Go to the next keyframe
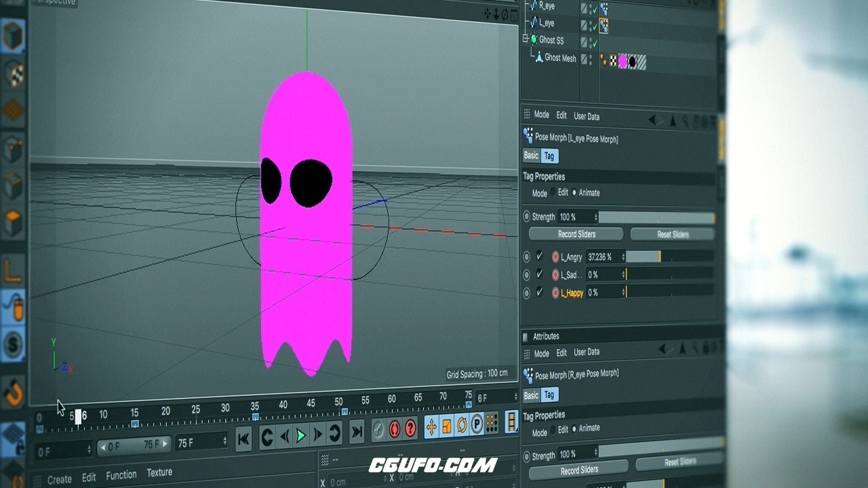 pos(334,433)
